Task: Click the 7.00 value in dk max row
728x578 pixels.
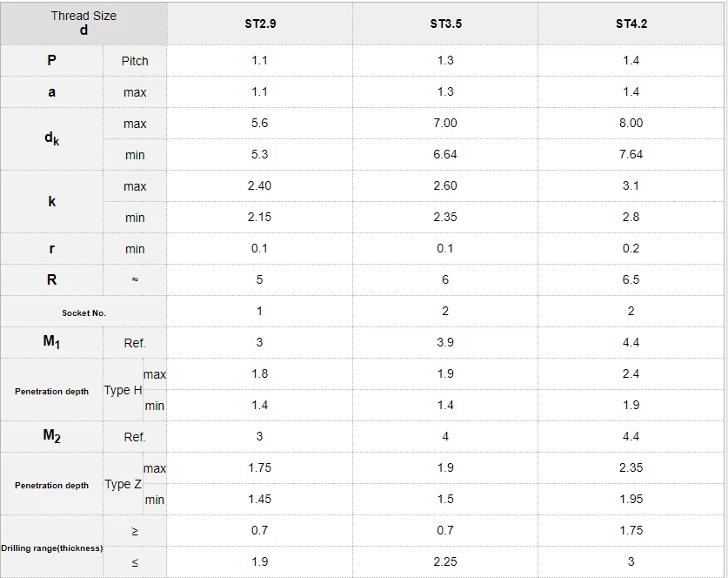Action: [x=445, y=123]
